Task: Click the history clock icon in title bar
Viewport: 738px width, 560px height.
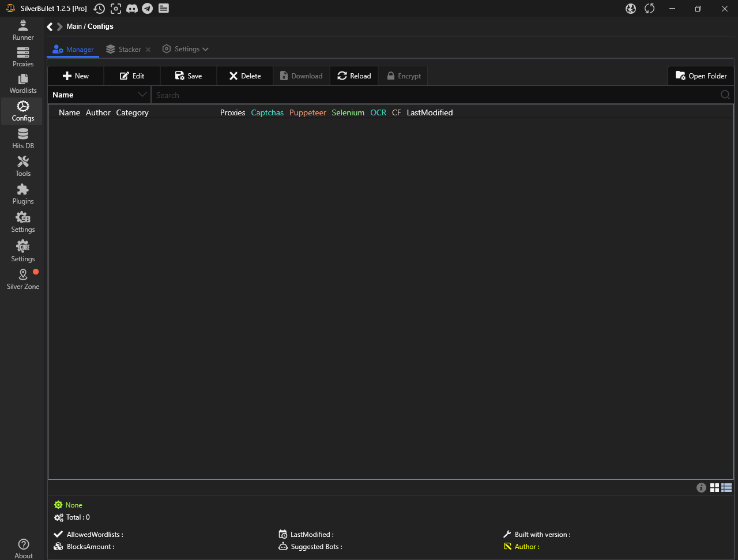Action: pyautogui.click(x=99, y=8)
